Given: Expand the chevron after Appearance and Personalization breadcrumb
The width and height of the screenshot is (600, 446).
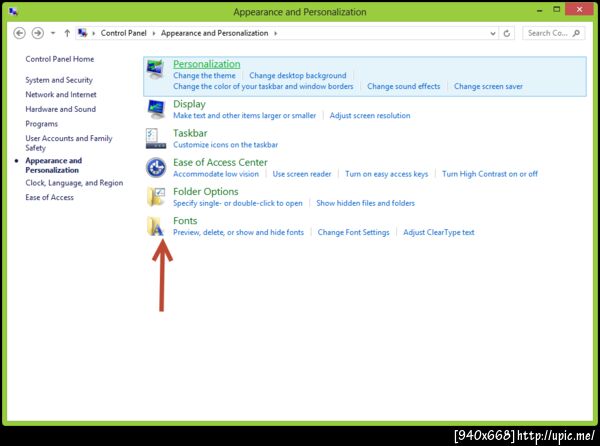Looking at the screenshot, I should point(275,33).
